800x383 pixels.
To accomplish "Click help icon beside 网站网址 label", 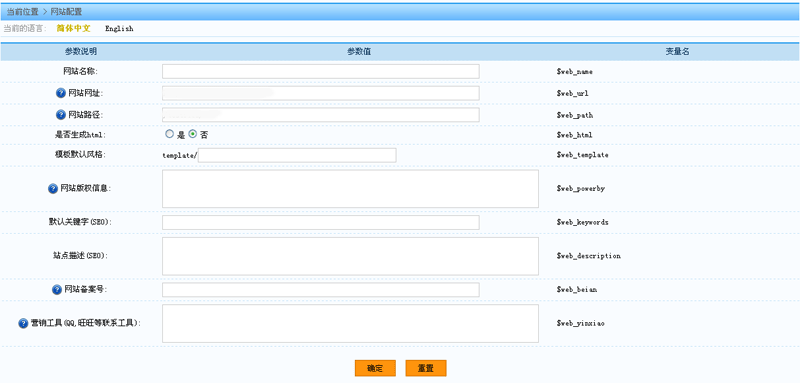I will [x=61, y=93].
